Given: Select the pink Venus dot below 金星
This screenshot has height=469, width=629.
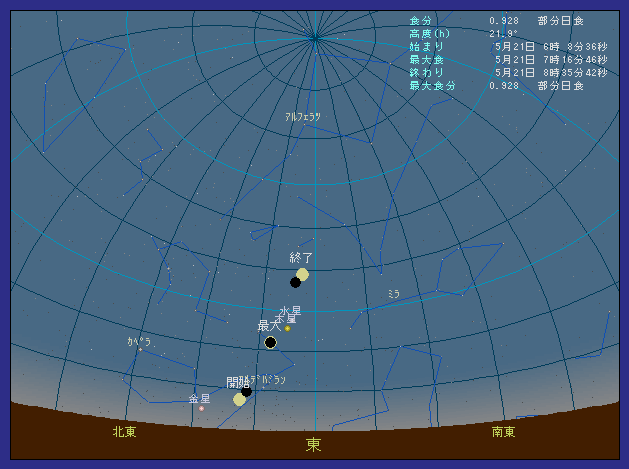Looking at the screenshot, I should tap(201, 408).
